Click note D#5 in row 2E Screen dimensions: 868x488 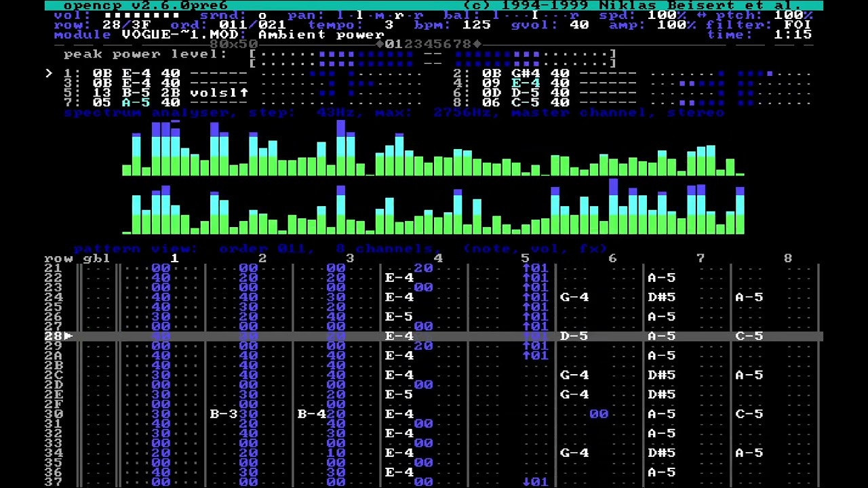click(x=662, y=394)
